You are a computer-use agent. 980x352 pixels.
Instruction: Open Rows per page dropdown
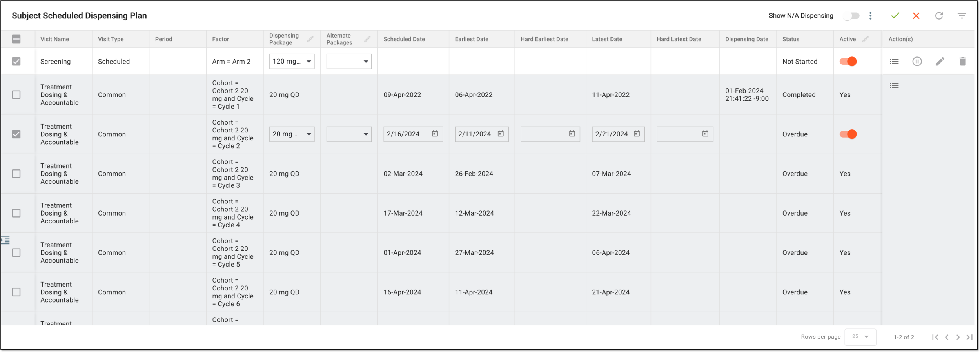pyautogui.click(x=860, y=337)
